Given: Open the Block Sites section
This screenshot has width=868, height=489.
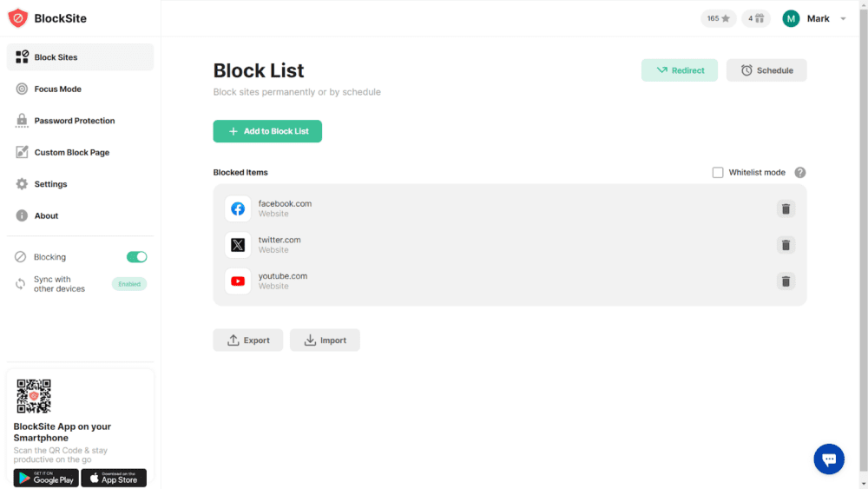Looking at the screenshot, I should click(x=80, y=57).
